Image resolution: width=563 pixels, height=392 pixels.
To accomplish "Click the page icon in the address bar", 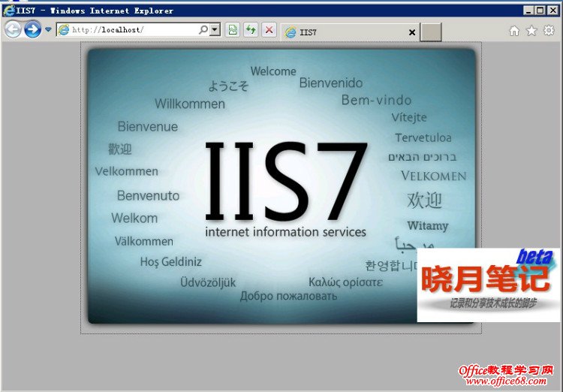I will 64,30.
